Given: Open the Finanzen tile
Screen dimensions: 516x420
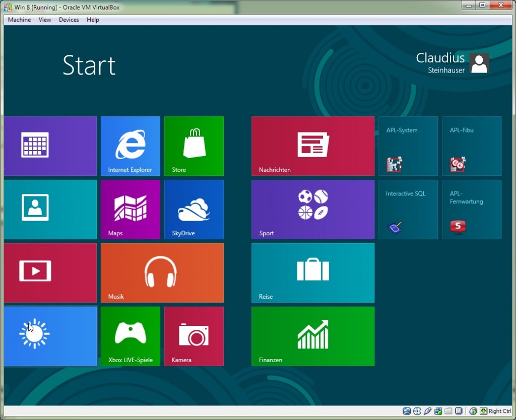Looking at the screenshot, I should [x=313, y=336].
